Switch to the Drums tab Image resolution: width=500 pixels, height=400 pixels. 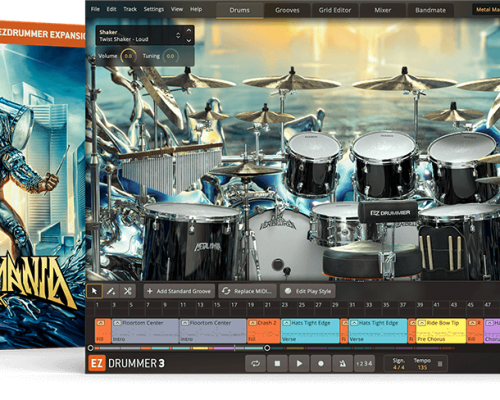[x=239, y=10]
